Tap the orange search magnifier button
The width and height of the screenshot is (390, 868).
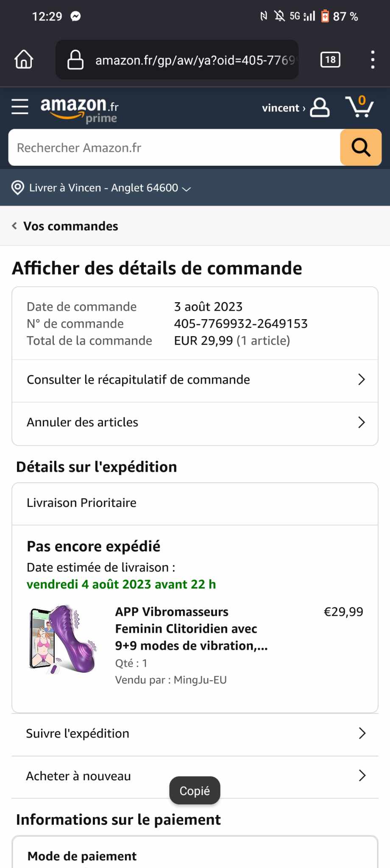pos(361,147)
